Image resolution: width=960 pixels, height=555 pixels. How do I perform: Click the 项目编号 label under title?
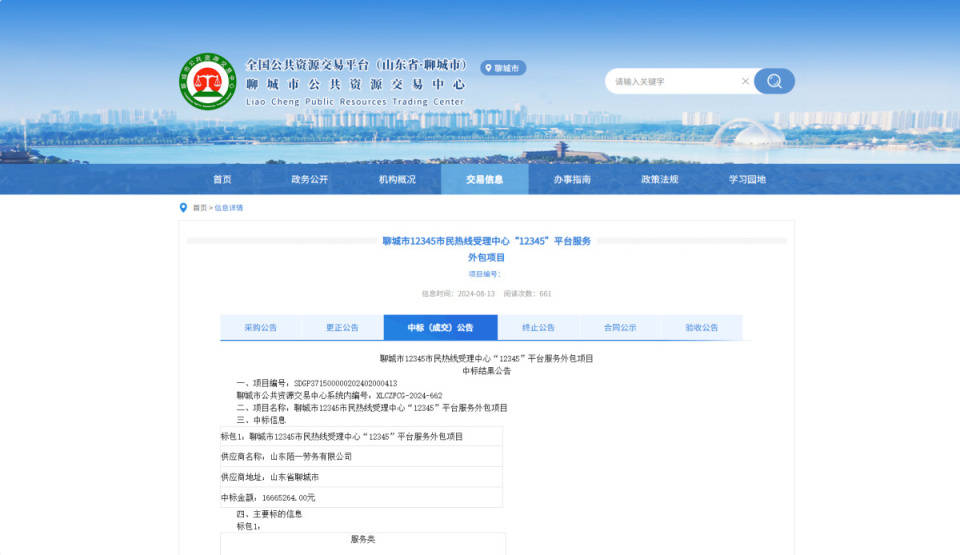point(484,274)
